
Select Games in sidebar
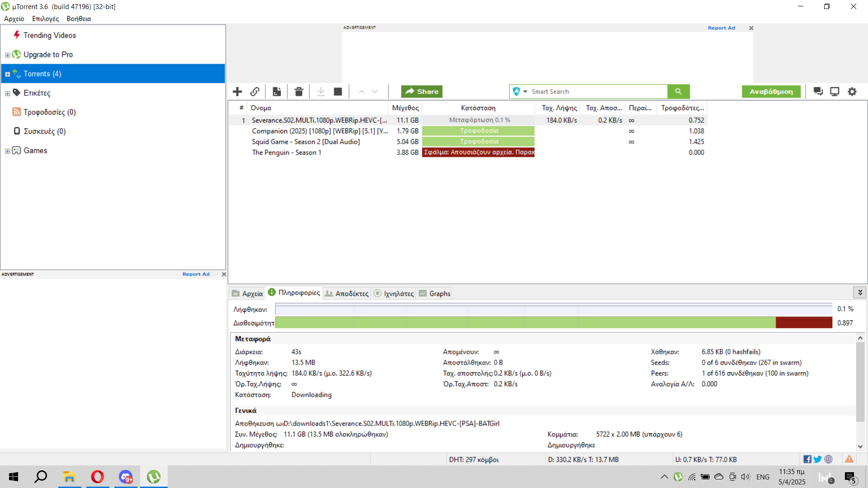click(35, 150)
